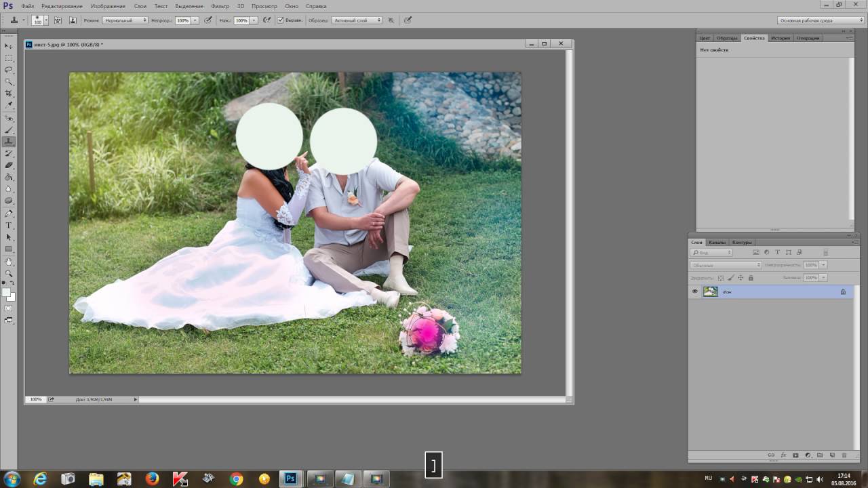The image size is (868, 488).
Task: Open the blending Mode dropdown in options bar
Action: point(125,20)
